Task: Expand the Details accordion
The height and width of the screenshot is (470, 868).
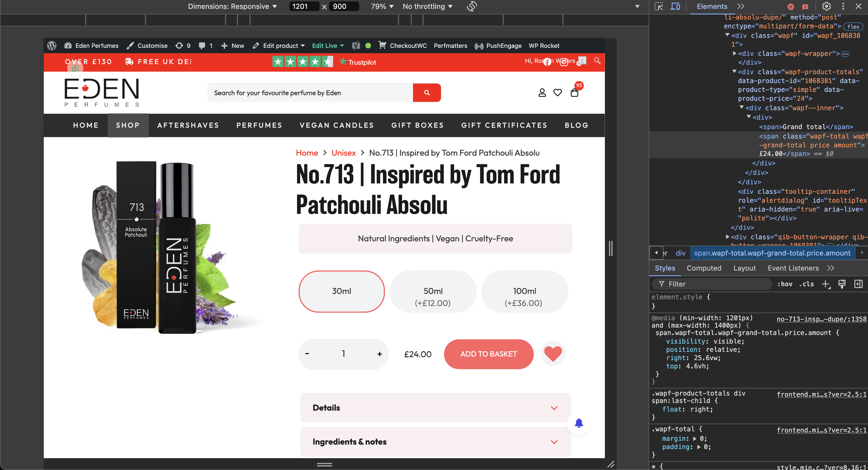Action: pyautogui.click(x=435, y=408)
